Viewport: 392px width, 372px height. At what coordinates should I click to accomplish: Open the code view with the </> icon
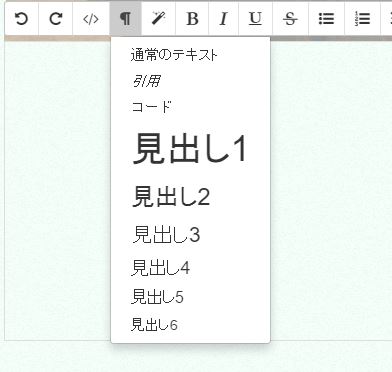tap(91, 19)
